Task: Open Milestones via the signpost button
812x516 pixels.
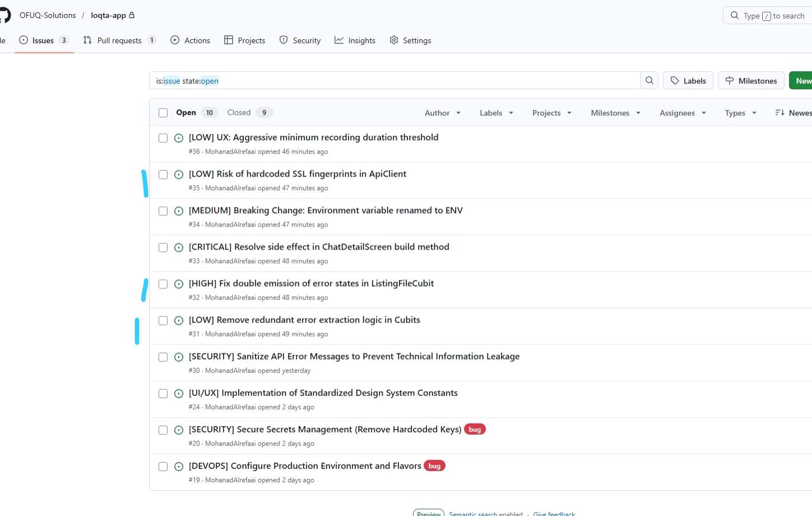Action: point(751,81)
